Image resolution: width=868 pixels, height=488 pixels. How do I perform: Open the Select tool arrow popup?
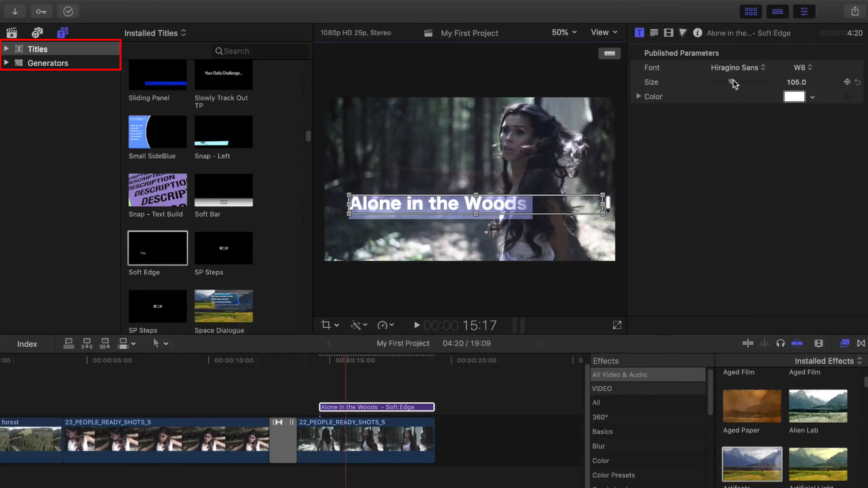(x=161, y=343)
